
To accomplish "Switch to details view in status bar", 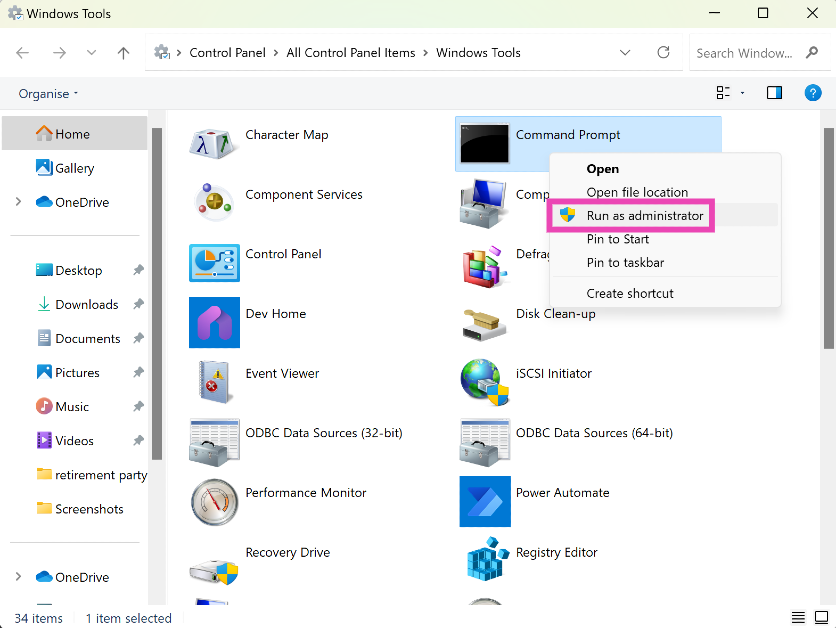I will tap(798, 618).
